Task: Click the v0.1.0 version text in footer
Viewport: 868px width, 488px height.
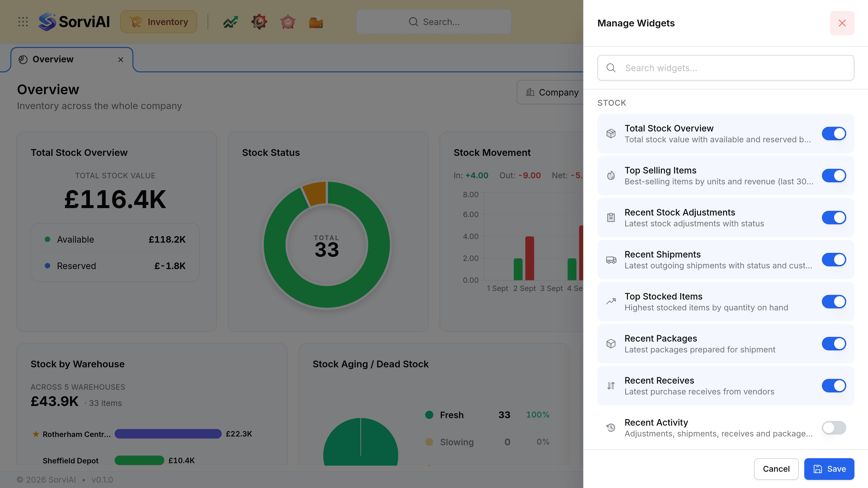Action: pyautogui.click(x=102, y=480)
